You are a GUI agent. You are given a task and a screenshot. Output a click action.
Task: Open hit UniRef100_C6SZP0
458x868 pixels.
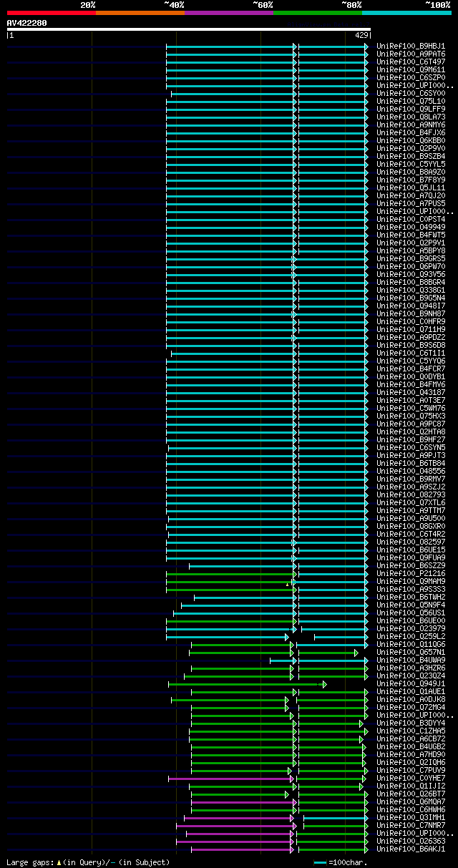click(411, 77)
